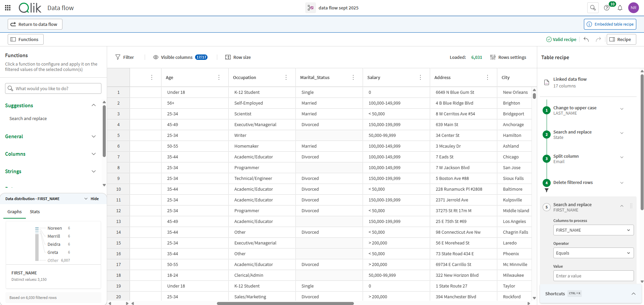Open the Rows settings icon

click(x=493, y=57)
